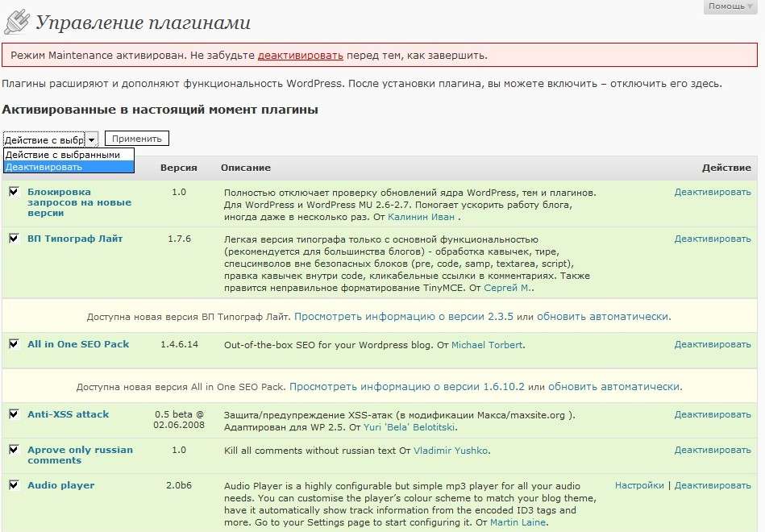Image resolution: width=765 pixels, height=532 pixels.
Task: Choose 'Деактивировать' in the dropdown list
Action: [x=69, y=167]
